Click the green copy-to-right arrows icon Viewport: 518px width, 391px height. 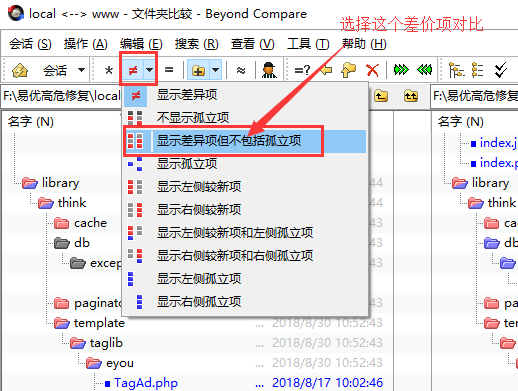coord(401,70)
